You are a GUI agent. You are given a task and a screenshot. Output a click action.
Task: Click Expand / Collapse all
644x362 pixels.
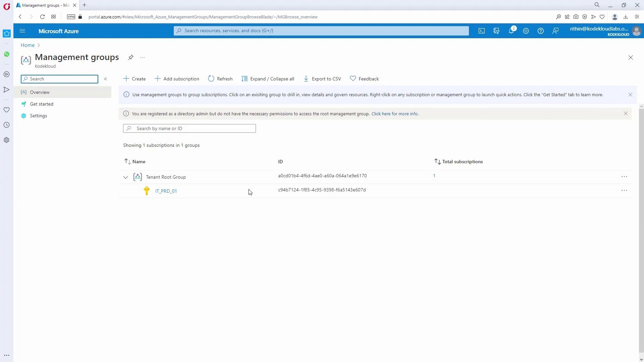point(268,79)
